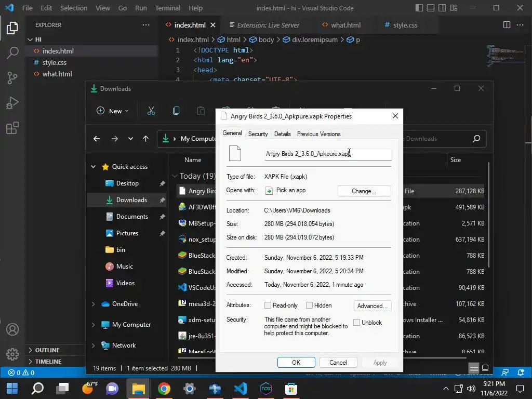Open the Accounts menu in VS Code
Viewport: 532px width, 399px height.
(x=12, y=329)
